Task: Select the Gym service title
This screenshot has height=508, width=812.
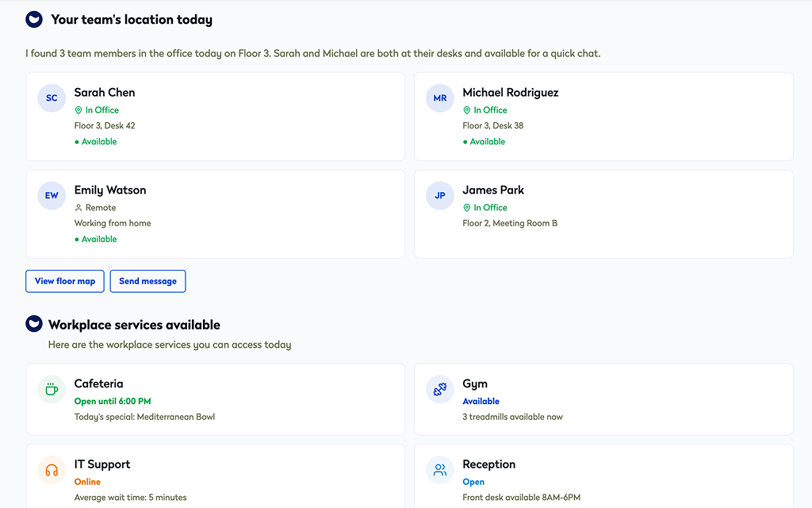Action: [475, 384]
